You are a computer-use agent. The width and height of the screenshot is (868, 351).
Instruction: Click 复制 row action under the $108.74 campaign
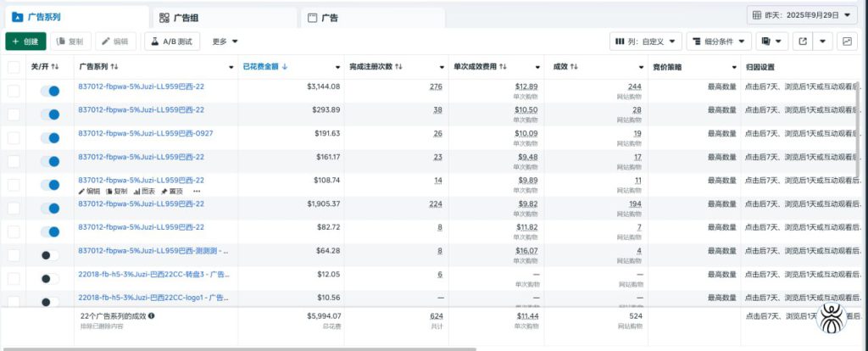pos(116,191)
